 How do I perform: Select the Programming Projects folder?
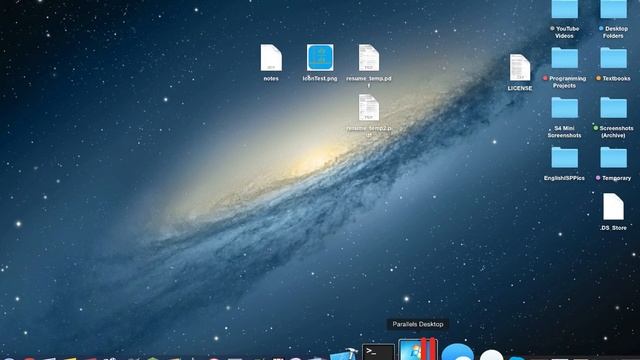pyautogui.click(x=564, y=58)
